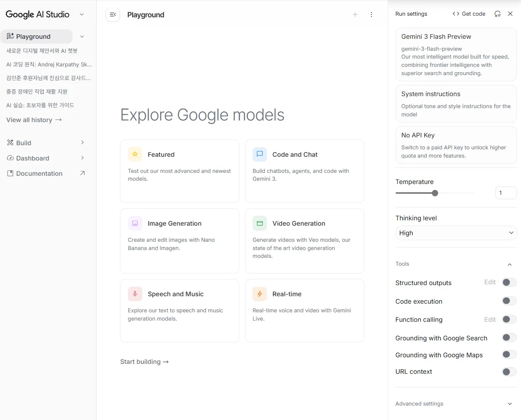Click Edit next to Function calling
Viewport: 521px width, 420px height.
tap(490, 320)
